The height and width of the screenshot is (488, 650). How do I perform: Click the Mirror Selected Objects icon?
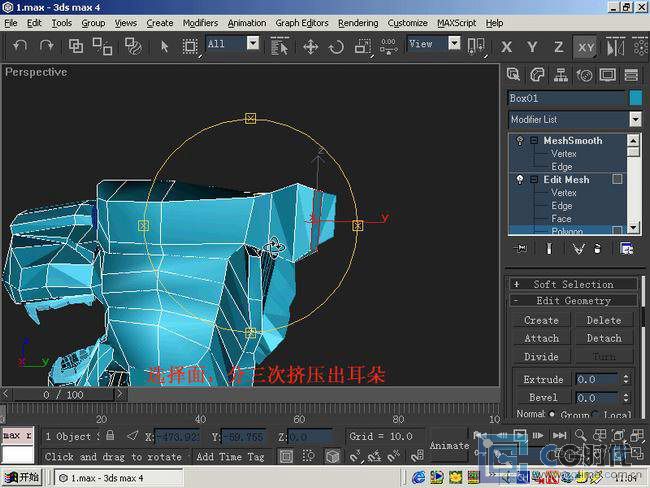(615, 46)
